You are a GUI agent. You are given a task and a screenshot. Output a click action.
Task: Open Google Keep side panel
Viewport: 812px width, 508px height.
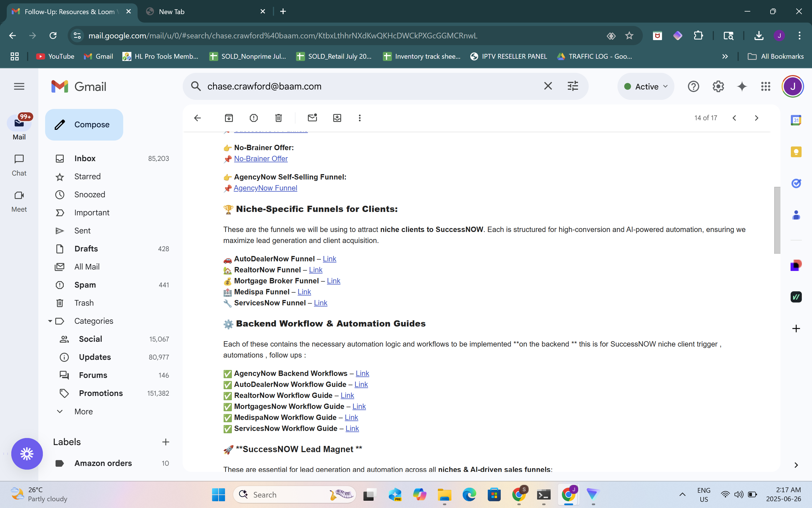click(x=796, y=152)
